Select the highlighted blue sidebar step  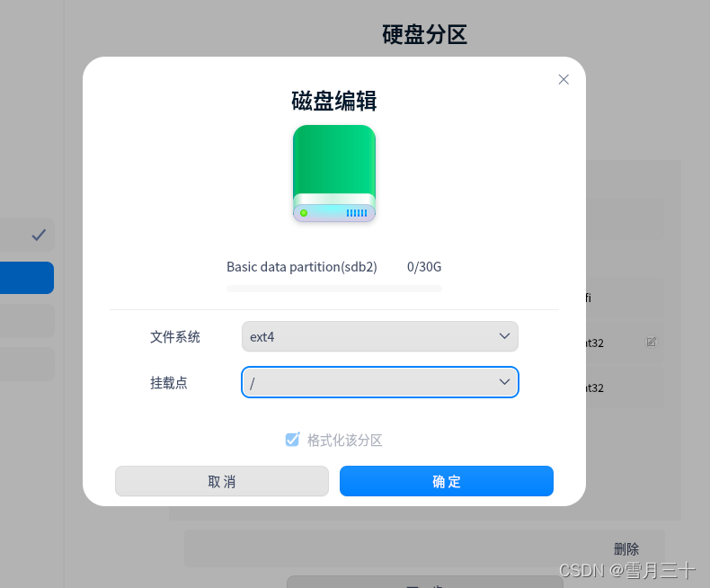point(27,278)
